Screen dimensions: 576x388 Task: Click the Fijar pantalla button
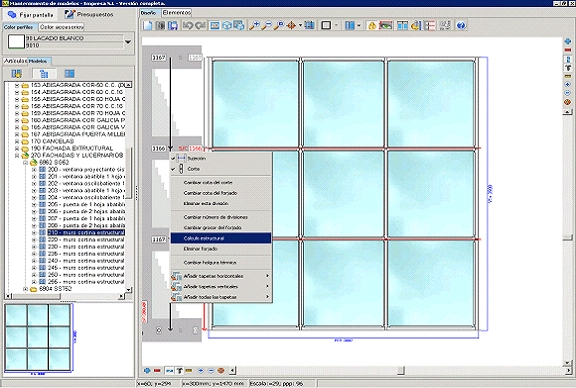[x=31, y=15]
